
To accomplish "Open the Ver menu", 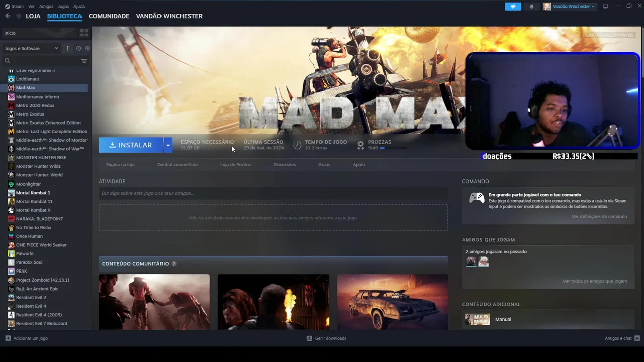I will click(32, 7).
